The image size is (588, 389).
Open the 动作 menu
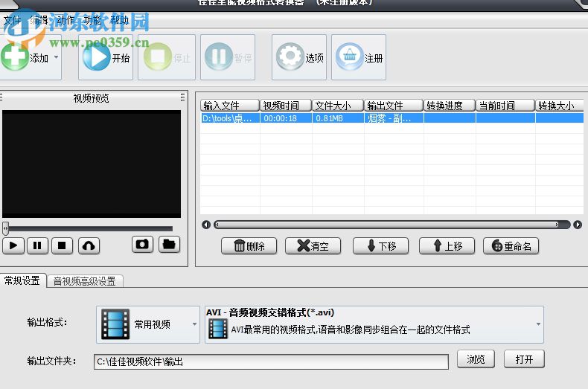65,20
